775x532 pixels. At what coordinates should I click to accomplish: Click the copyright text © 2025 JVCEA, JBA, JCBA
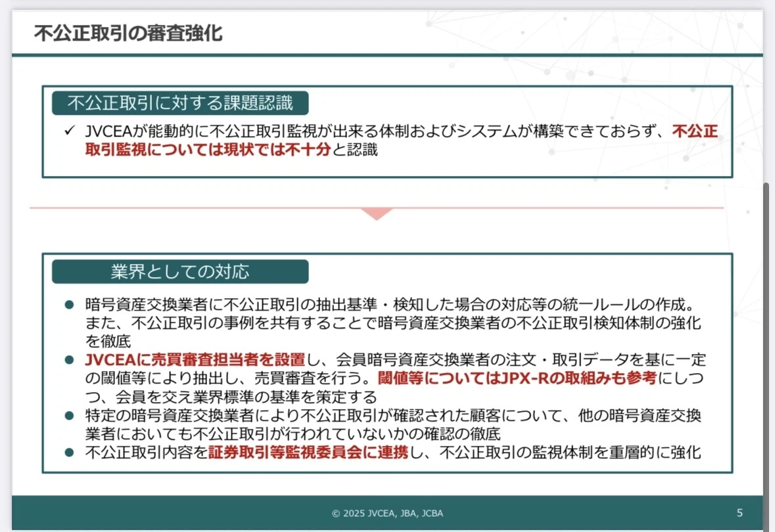[x=388, y=513]
